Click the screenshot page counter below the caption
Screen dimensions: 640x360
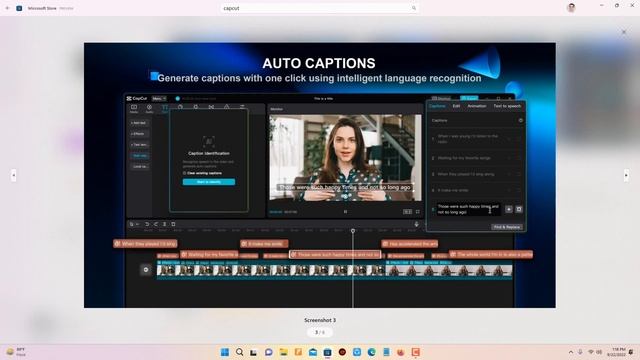click(x=320, y=332)
